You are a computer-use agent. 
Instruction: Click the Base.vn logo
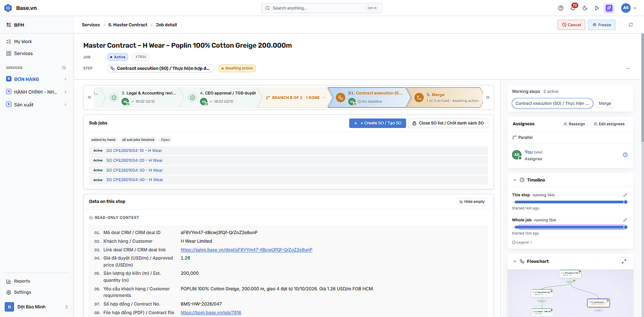point(21,8)
